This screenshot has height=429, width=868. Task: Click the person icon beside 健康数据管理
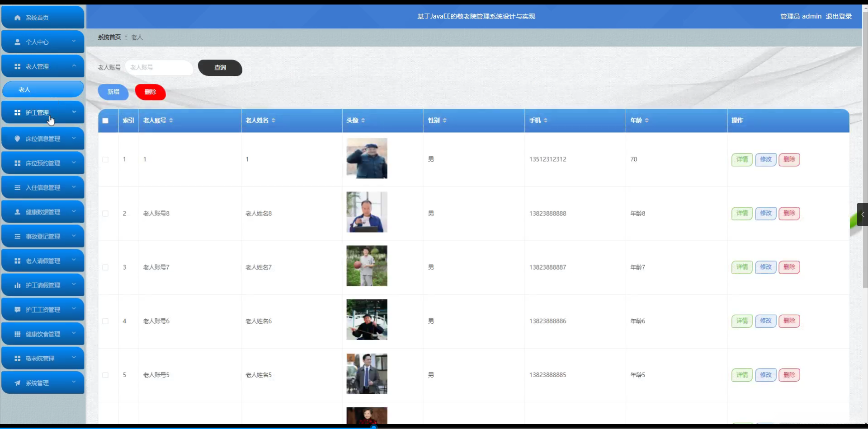tap(17, 212)
